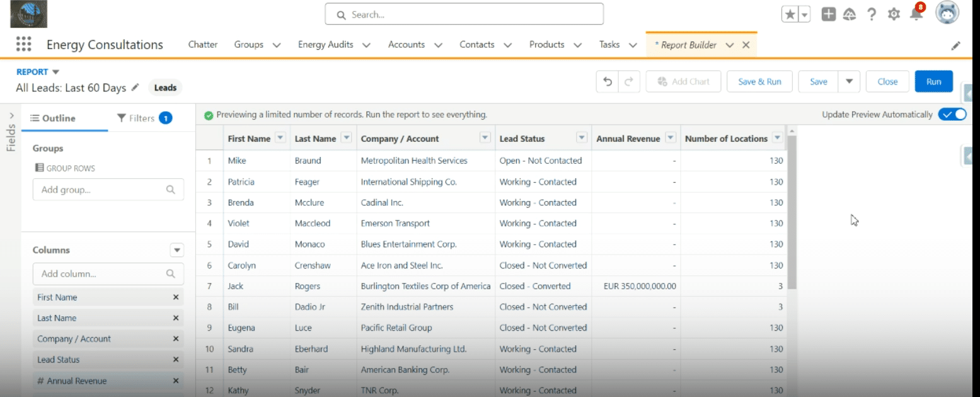Image resolution: width=980 pixels, height=397 pixels.
Task: Click the Help question mark icon
Action: tap(872, 14)
